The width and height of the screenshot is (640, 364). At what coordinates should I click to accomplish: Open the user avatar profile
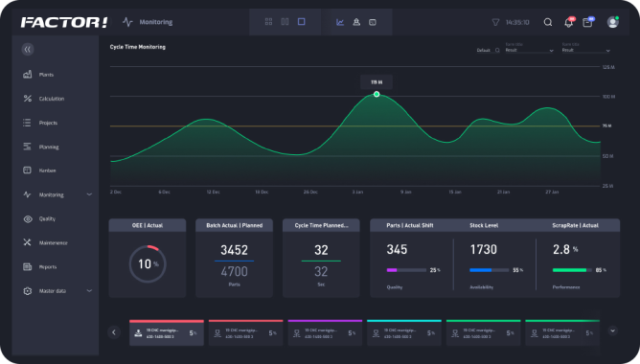[x=612, y=22]
